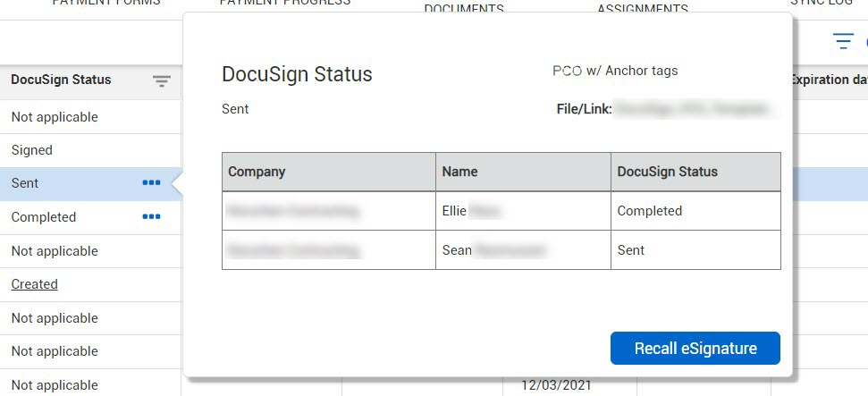The width and height of the screenshot is (868, 396).
Task: Select the first Not applicable row
Action: 91,117
